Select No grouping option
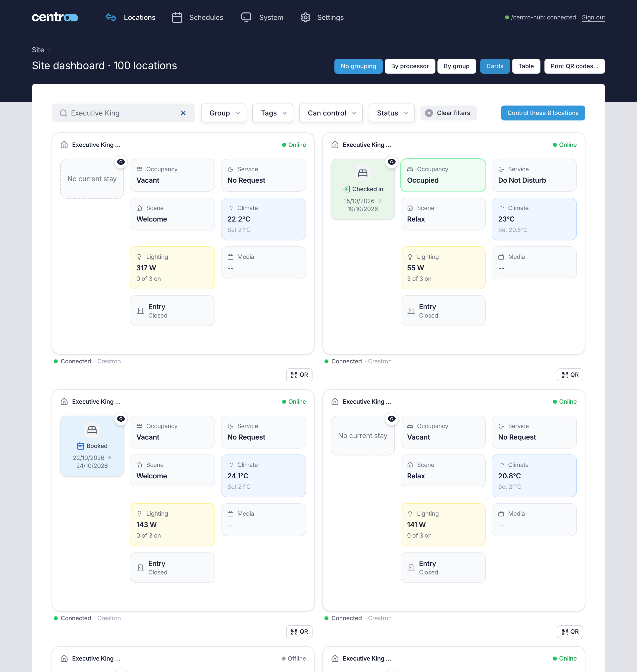 pyautogui.click(x=358, y=66)
